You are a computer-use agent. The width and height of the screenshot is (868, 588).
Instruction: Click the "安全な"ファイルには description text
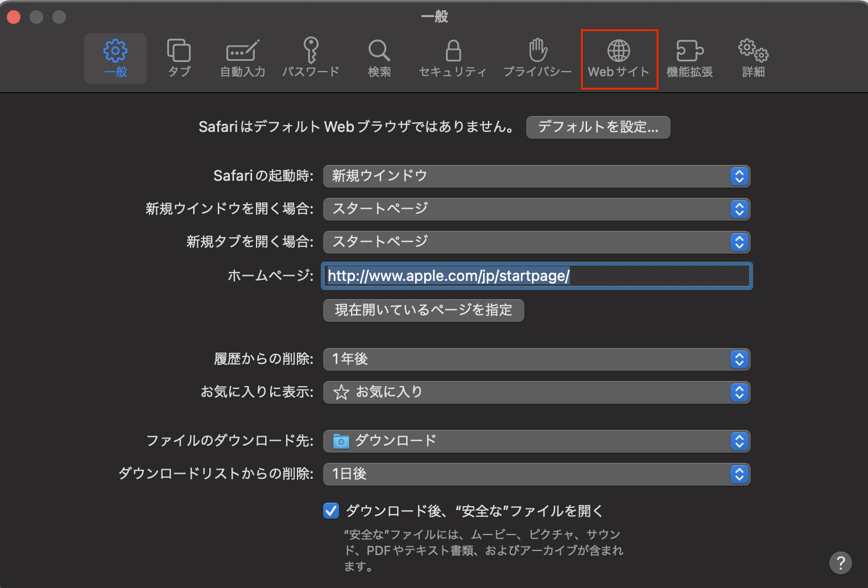(484, 550)
